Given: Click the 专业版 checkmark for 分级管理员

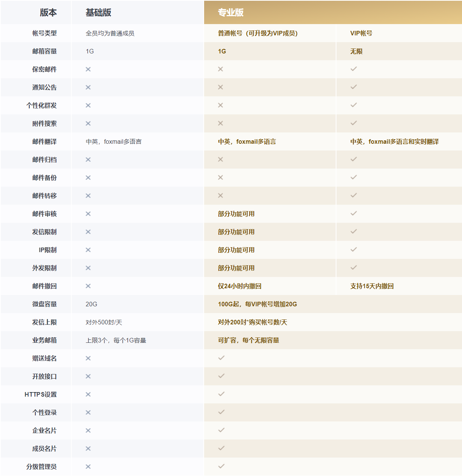Looking at the screenshot, I should tap(221, 466).
